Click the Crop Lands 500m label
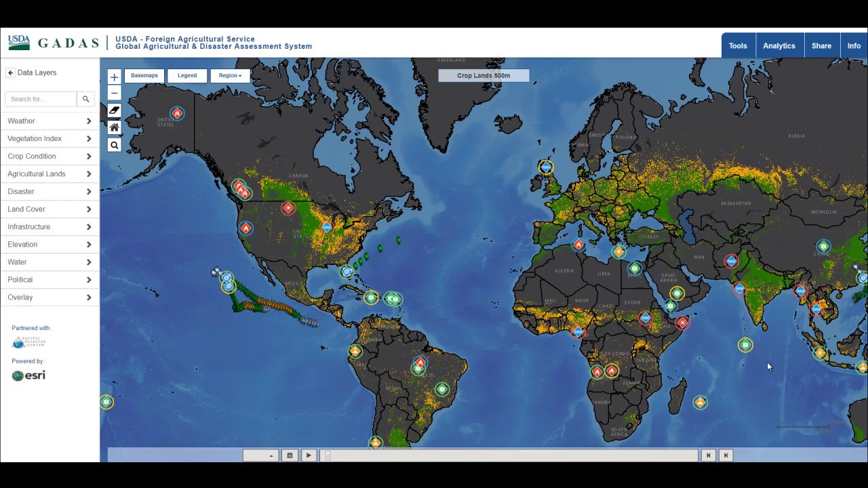The height and width of the screenshot is (488, 868). (484, 75)
